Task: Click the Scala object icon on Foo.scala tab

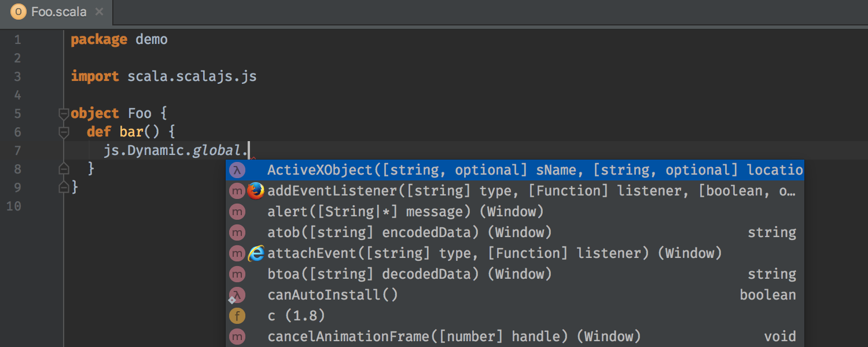Action: pyautogui.click(x=19, y=12)
